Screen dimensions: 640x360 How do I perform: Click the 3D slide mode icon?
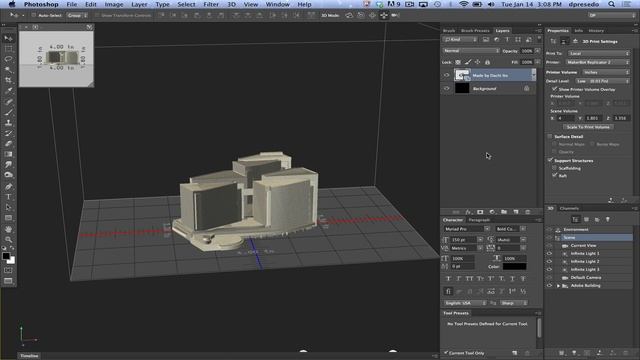coord(384,16)
